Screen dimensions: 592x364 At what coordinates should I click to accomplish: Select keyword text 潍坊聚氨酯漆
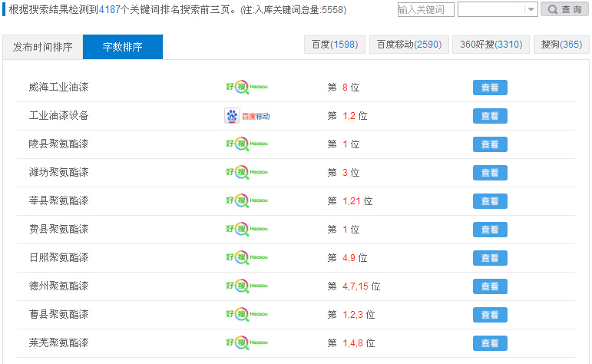[x=59, y=173]
